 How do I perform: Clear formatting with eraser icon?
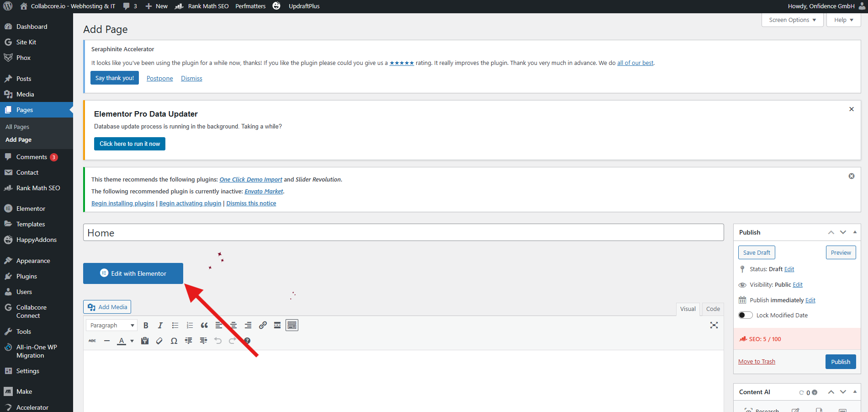coord(159,341)
